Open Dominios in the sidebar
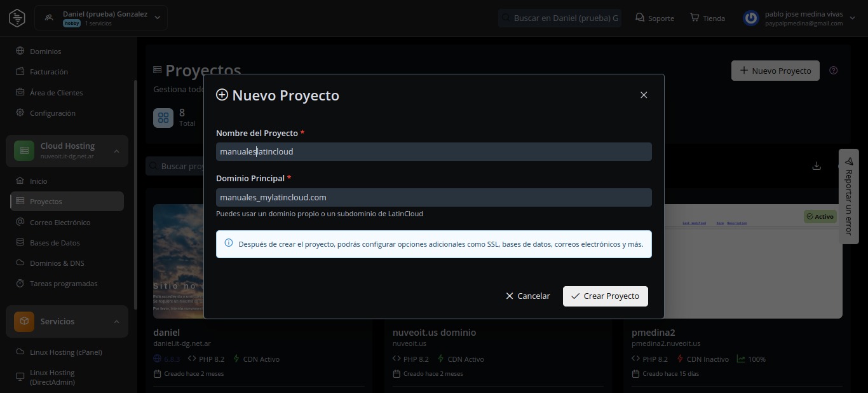Image resolution: width=868 pixels, height=393 pixels. (45, 52)
